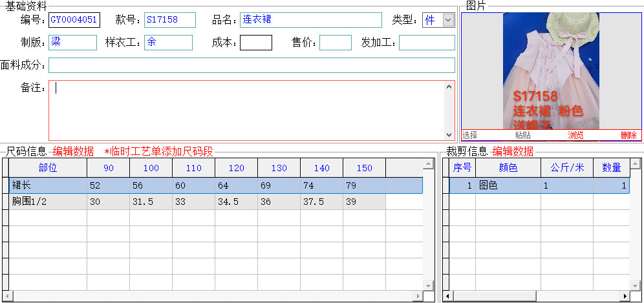Click the 部位 column header

pyautogui.click(x=48, y=168)
